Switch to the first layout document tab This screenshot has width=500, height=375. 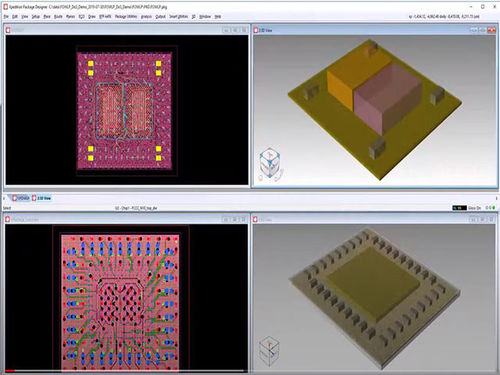21,198
